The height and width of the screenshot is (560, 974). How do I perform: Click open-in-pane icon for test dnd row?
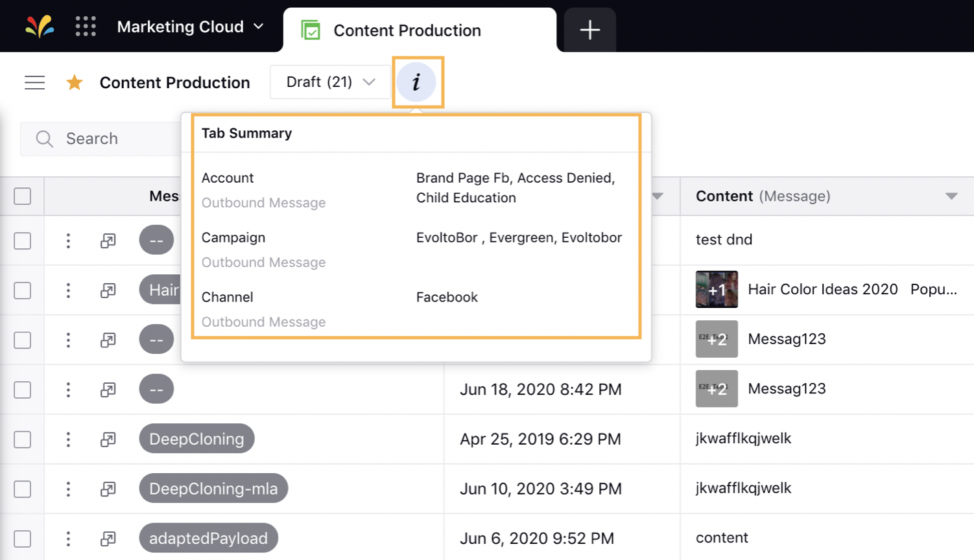(x=108, y=240)
